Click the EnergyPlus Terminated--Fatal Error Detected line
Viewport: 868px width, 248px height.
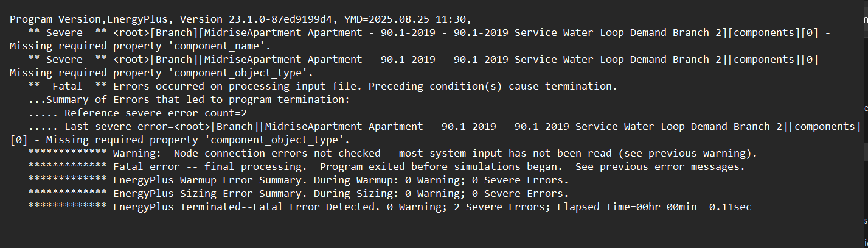pyautogui.click(x=432, y=207)
